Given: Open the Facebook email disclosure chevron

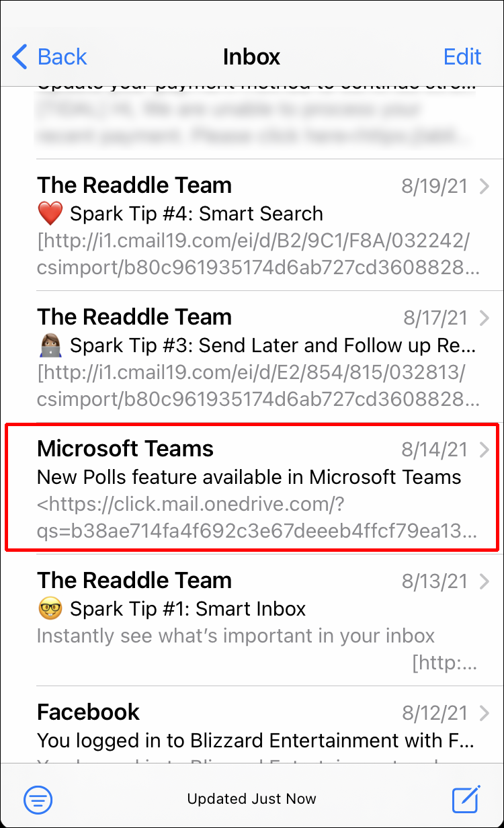Looking at the screenshot, I should coord(485,714).
